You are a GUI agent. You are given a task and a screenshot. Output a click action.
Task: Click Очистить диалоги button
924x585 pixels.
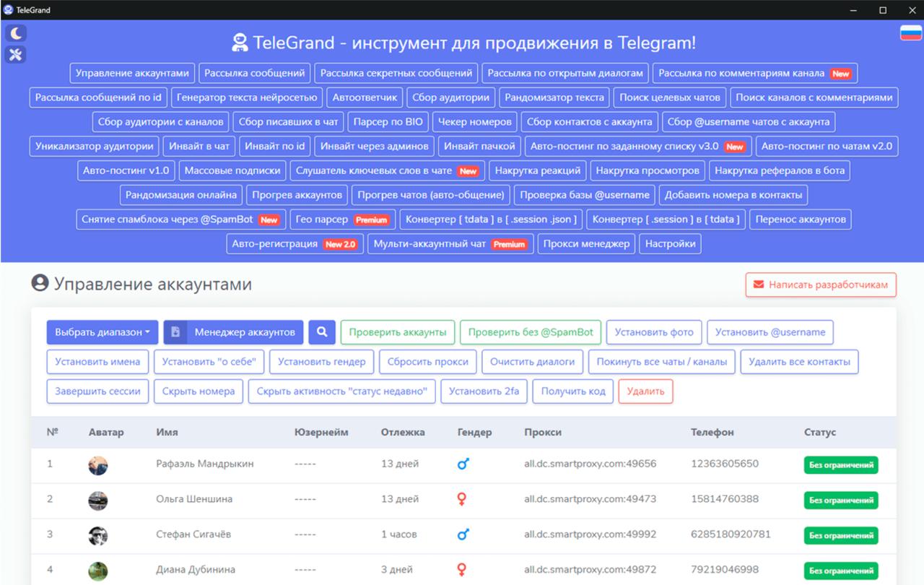tap(533, 362)
